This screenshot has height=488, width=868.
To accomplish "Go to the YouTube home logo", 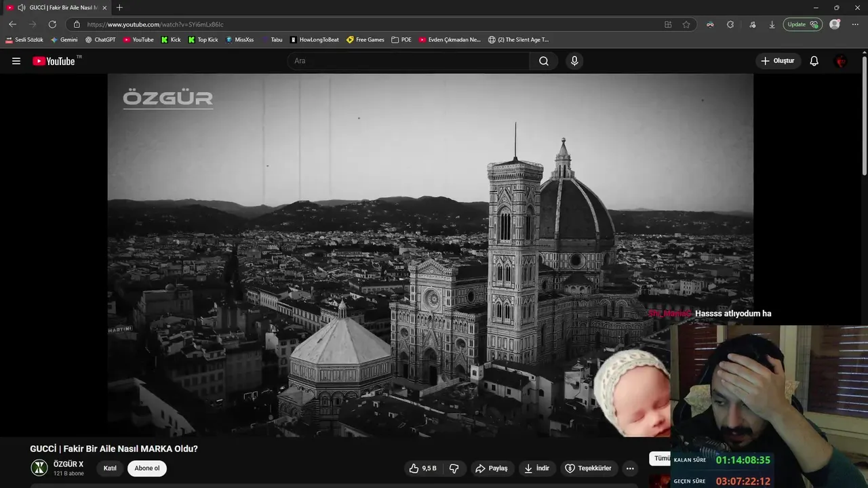I will 54,61.
